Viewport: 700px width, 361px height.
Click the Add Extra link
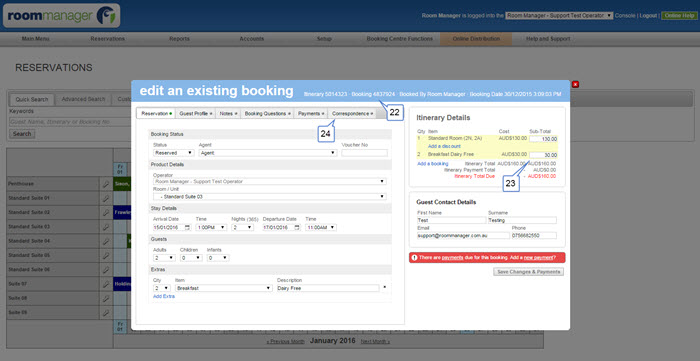[164, 296]
